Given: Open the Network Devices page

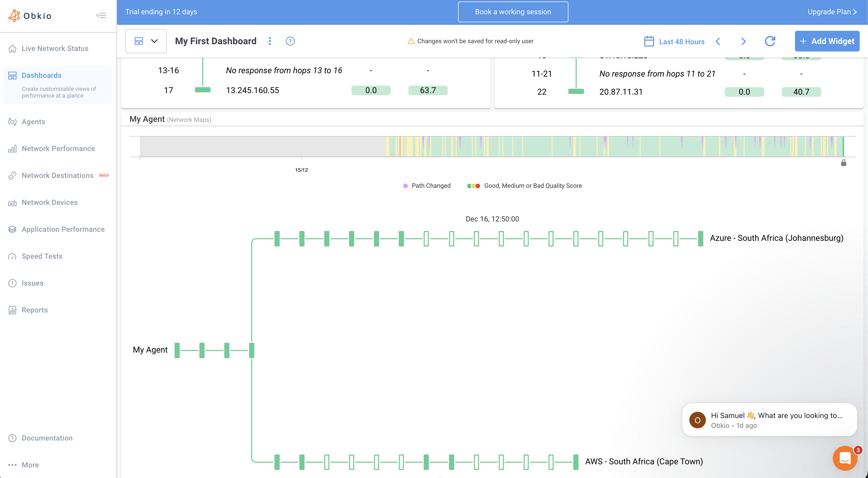Looking at the screenshot, I should [x=49, y=202].
